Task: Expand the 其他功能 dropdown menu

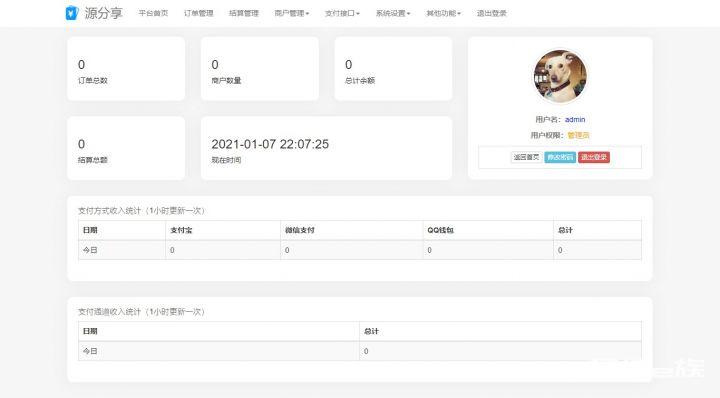Action: [443, 13]
